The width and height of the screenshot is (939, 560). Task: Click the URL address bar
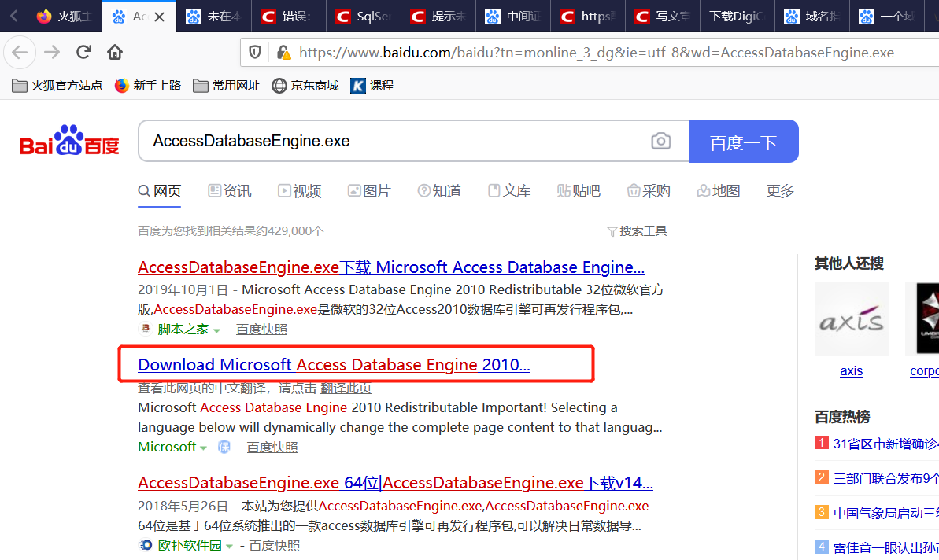(x=596, y=53)
